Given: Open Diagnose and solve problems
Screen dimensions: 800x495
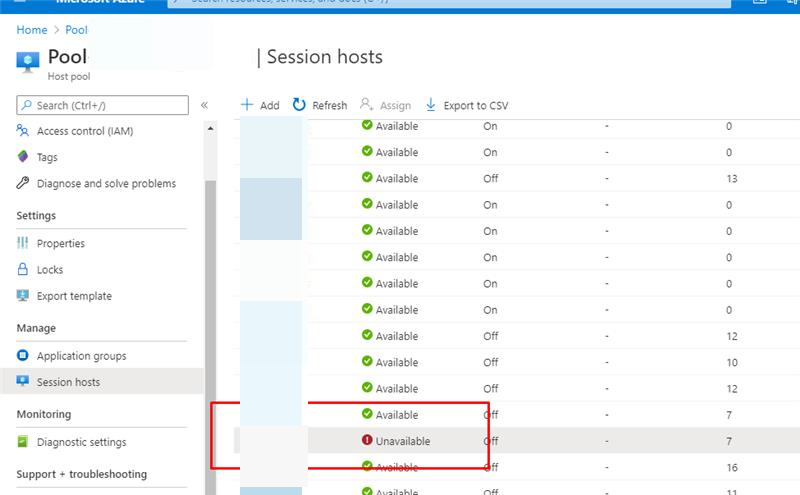Looking at the screenshot, I should 106,184.
